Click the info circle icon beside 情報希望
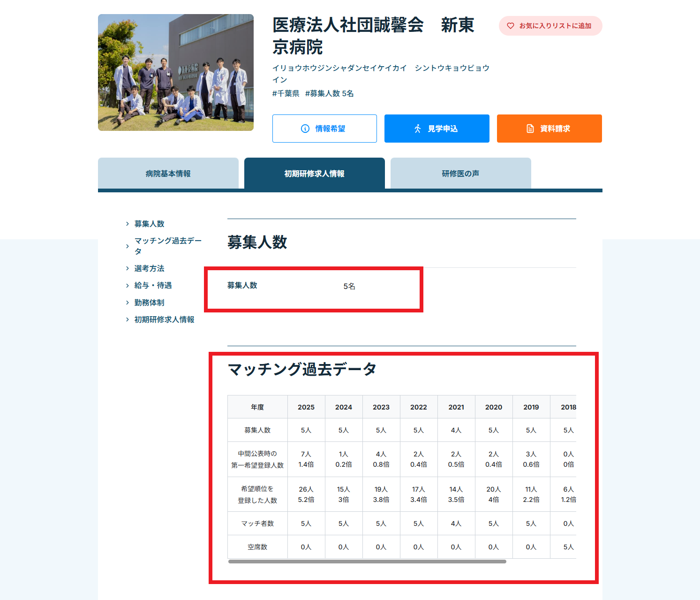The width and height of the screenshot is (700, 600). [305, 129]
